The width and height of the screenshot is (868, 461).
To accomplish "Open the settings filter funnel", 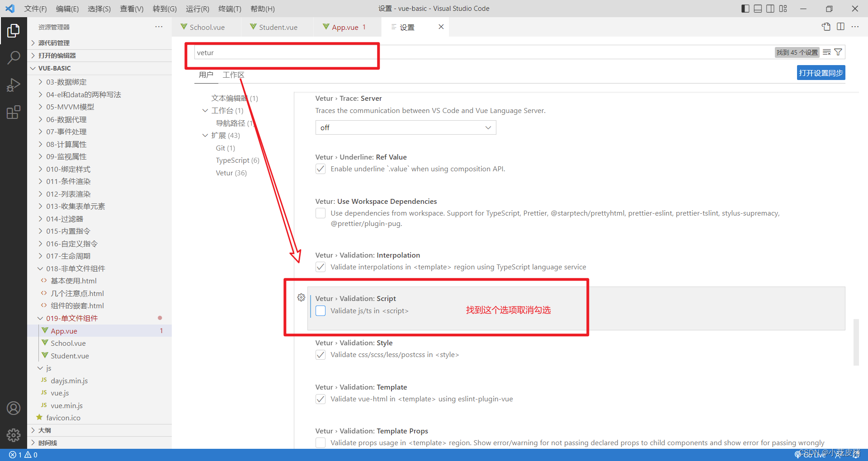I will (x=838, y=52).
